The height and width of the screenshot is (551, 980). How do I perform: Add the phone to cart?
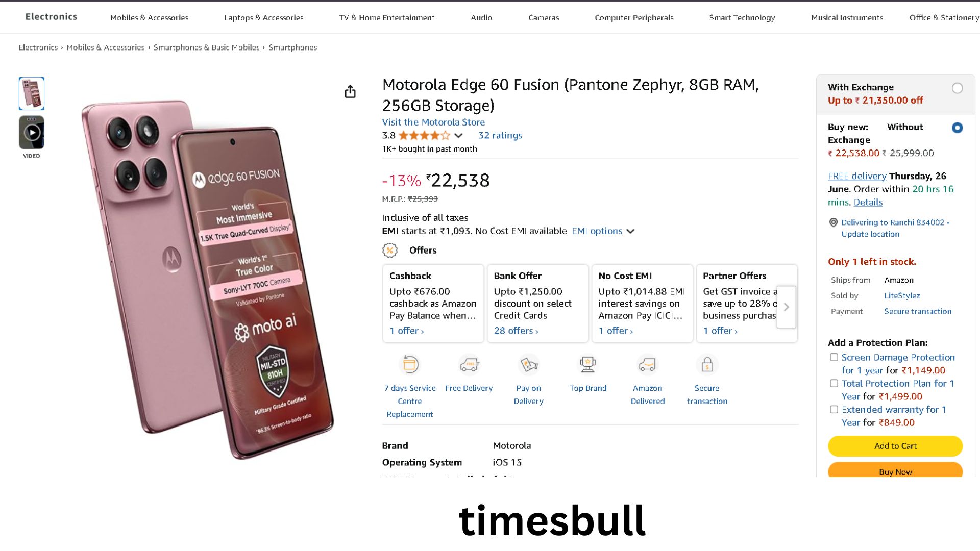(895, 446)
